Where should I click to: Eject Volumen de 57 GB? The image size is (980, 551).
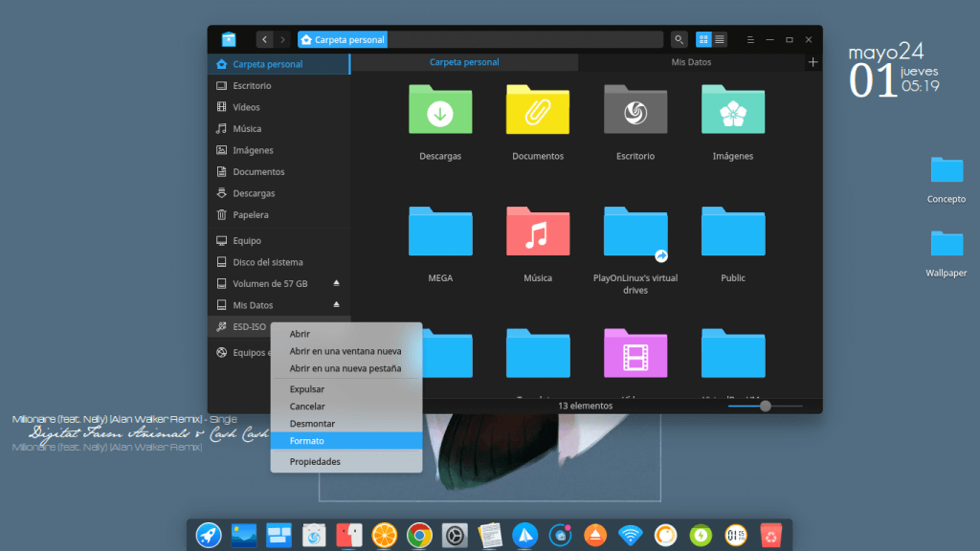tap(336, 284)
